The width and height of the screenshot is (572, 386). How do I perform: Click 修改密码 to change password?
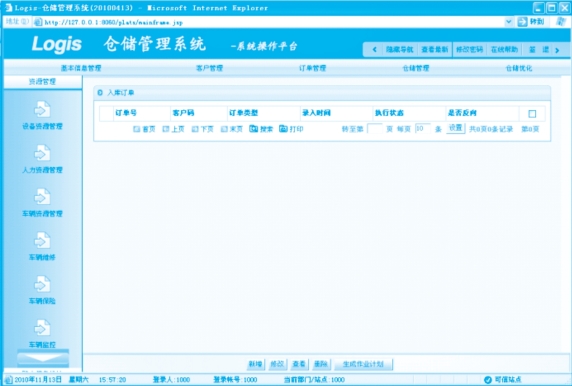coord(469,50)
